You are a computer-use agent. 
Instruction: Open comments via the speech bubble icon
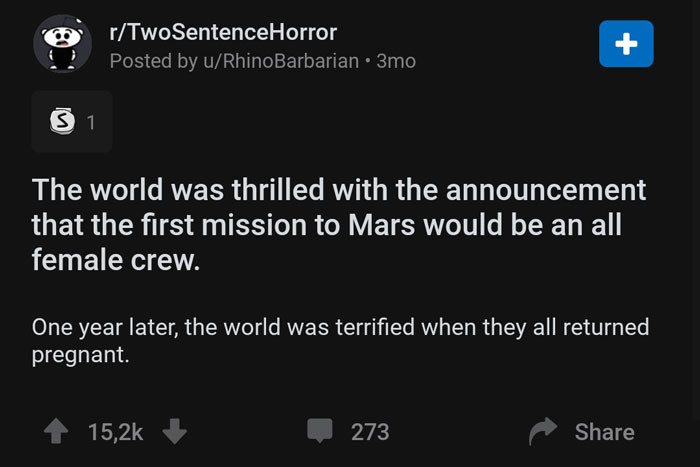point(320,431)
